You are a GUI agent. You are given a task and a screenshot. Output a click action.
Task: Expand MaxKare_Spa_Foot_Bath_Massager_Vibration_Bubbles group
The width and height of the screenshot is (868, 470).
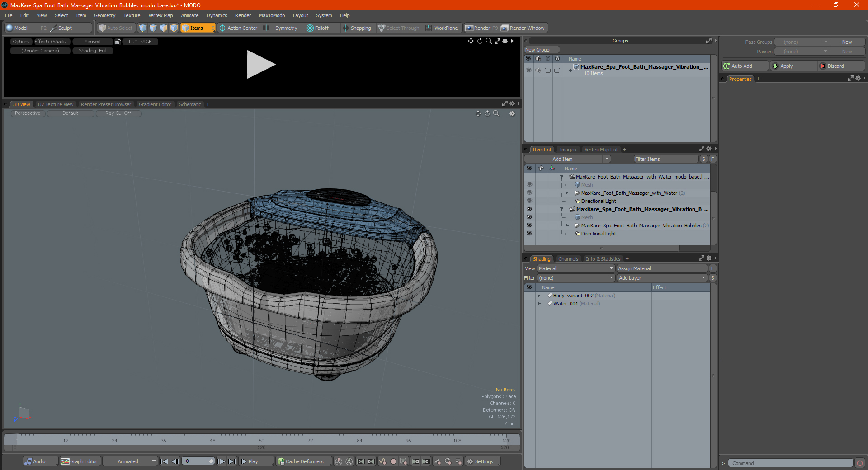[x=567, y=226]
